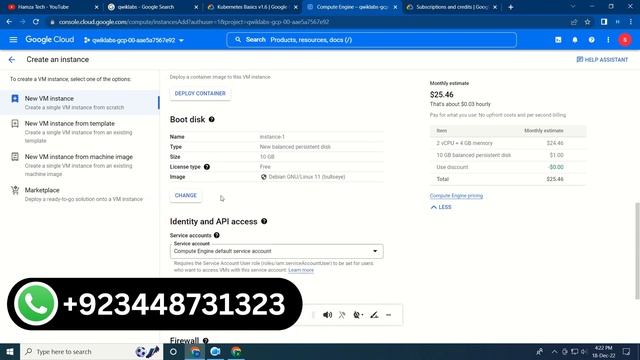This screenshot has height=360, width=640.
Task: Show Firewall help tooltip
Action: [x=206, y=340]
